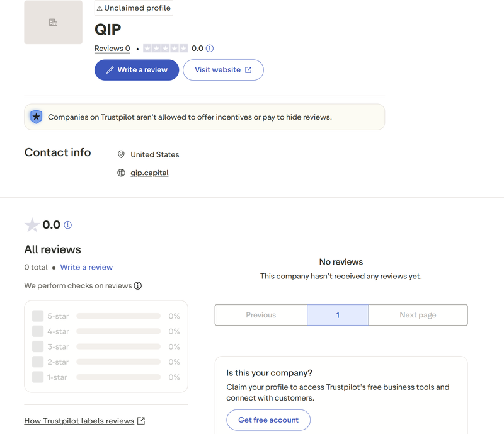Click the 2-star label text
The height and width of the screenshot is (434, 504).
coord(58,362)
